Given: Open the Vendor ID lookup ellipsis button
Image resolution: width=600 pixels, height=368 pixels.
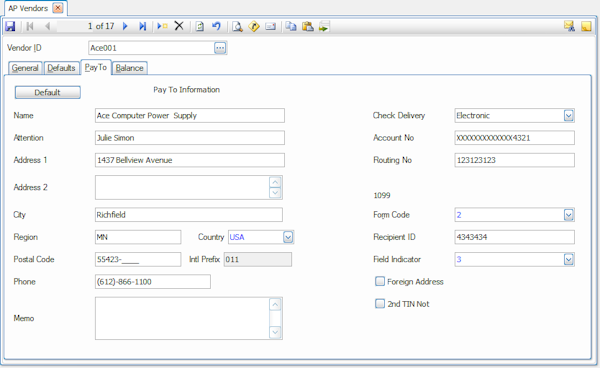Looking at the screenshot, I should tap(220, 48).
